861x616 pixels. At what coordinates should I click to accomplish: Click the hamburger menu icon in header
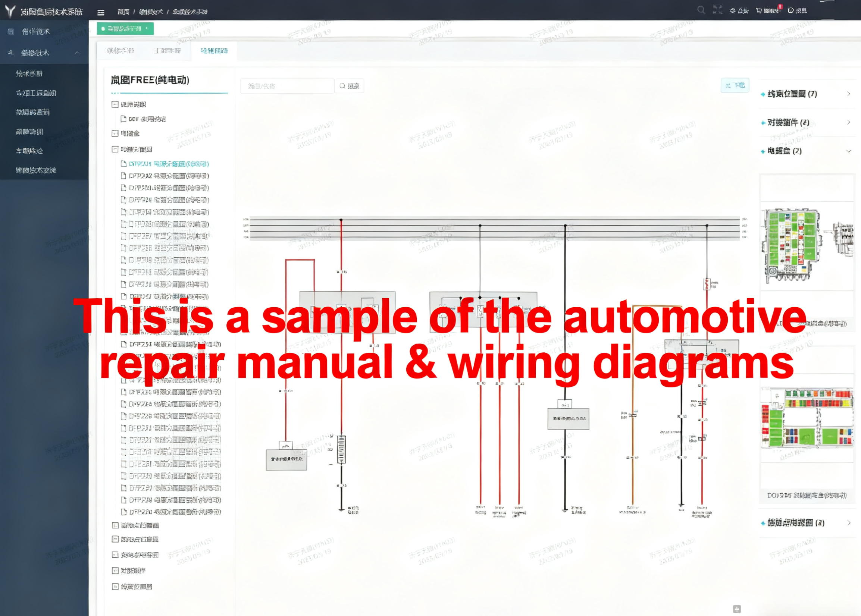click(x=101, y=13)
